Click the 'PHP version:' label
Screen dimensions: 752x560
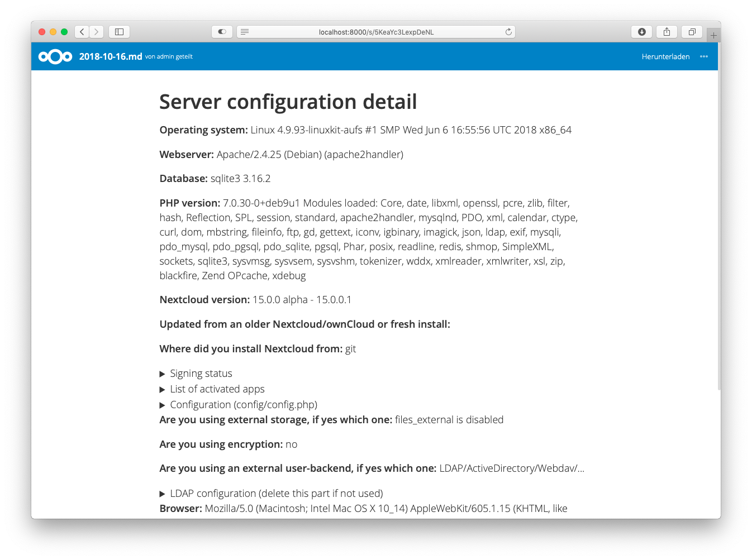point(190,203)
